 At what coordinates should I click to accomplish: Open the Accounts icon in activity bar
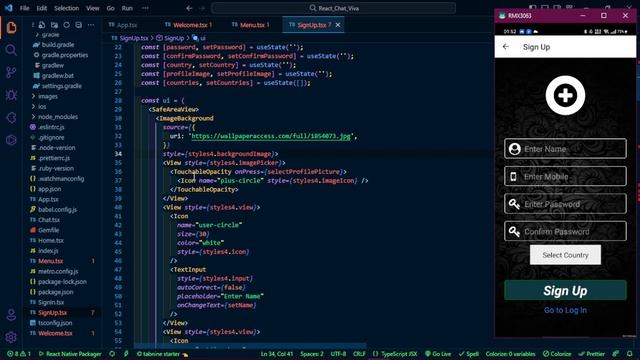pyautogui.click(x=11, y=315)
